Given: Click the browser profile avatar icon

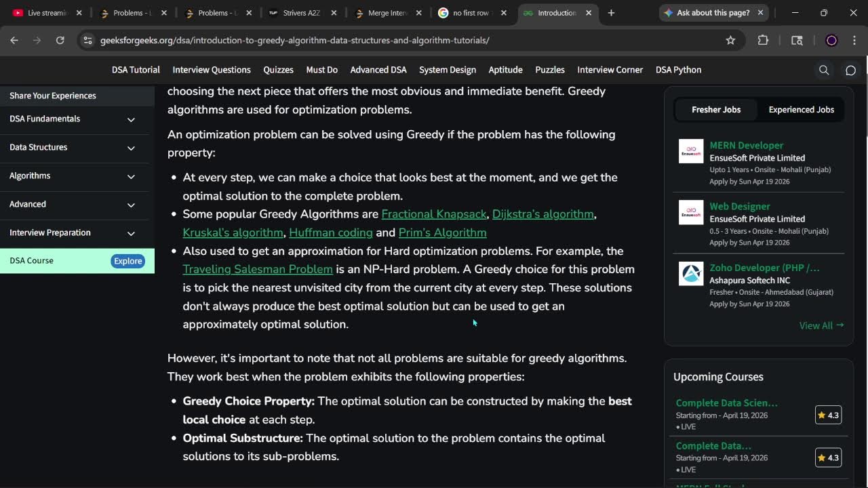Looking at the screenshot, I should coord(831,41).
